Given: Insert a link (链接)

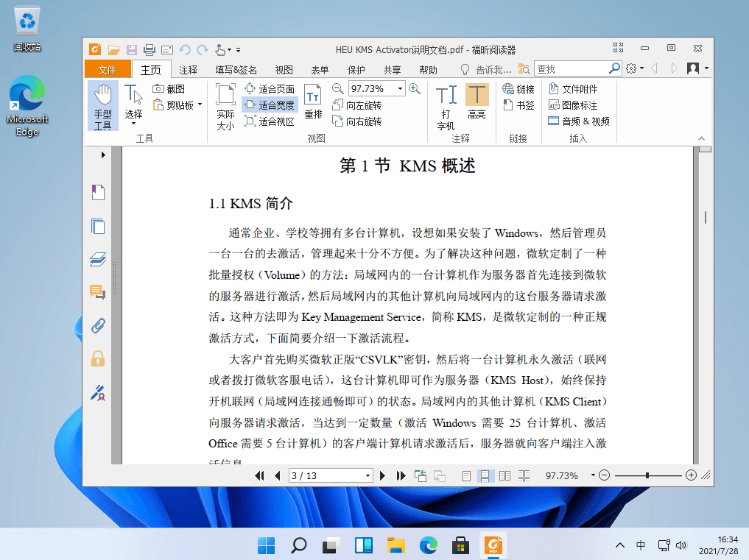Looking at the screenshot, I should click(x=518, y=89).
